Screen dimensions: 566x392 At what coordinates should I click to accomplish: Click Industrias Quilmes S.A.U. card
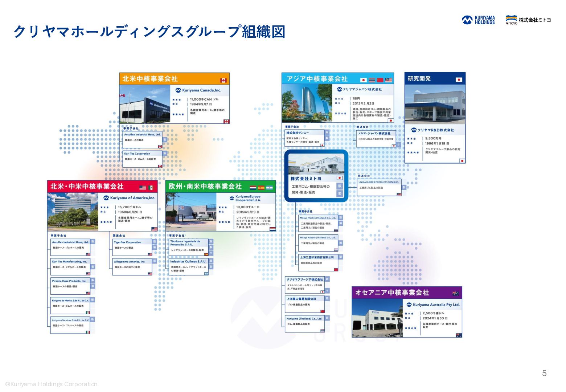pyautogui.click(x=189, y=267)
